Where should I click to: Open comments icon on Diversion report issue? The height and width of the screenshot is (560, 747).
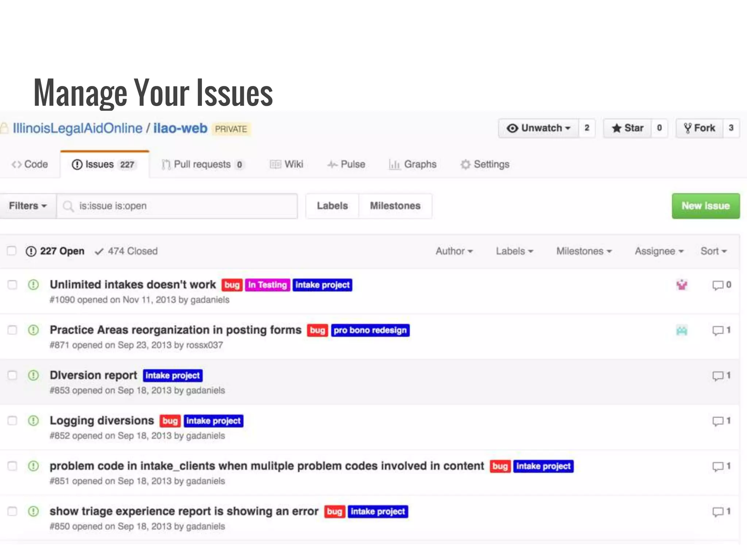click(x=718, y=376)
